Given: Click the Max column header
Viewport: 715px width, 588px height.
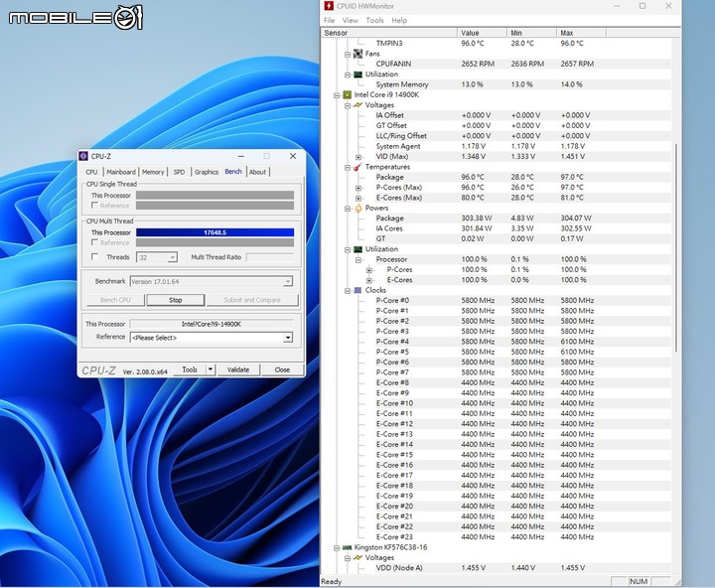Looking at the screenshot, I should (x=581, y=33).
